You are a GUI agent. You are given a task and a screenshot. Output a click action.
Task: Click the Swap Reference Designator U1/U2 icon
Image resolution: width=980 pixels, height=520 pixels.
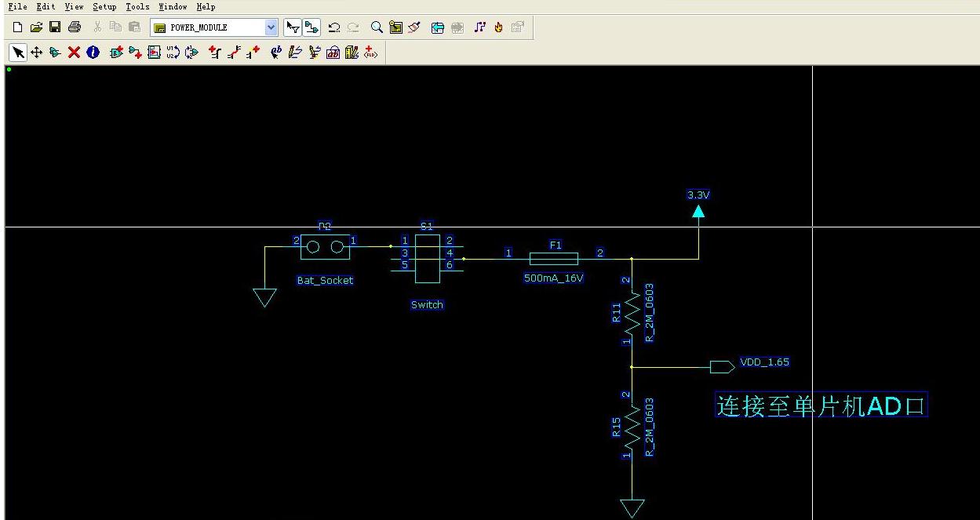tap(173, 53)
